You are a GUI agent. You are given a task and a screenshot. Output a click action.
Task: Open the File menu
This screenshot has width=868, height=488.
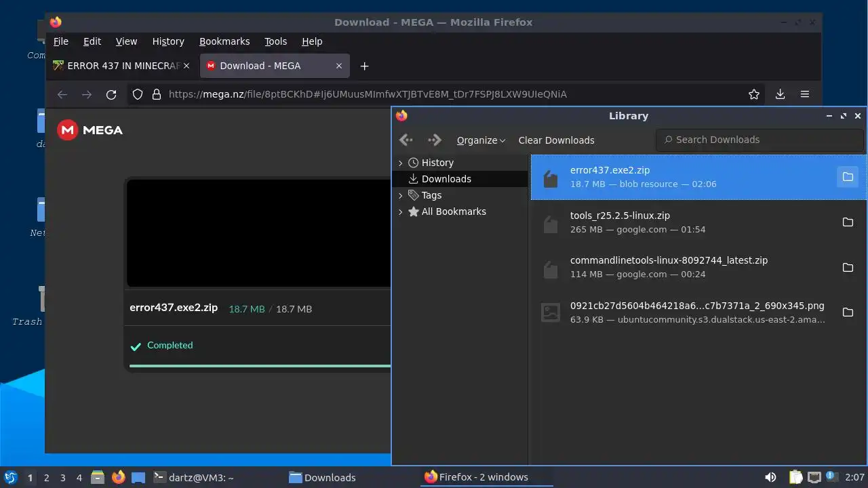61,41
